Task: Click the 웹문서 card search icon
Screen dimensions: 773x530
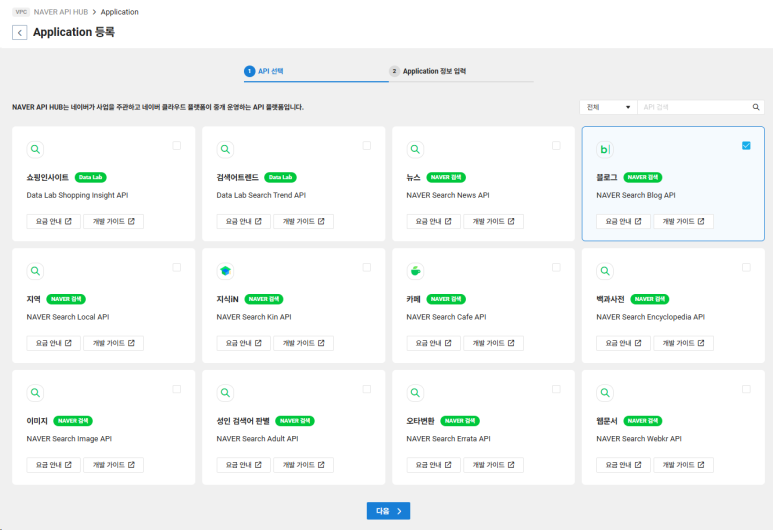Action: (605, 392)
